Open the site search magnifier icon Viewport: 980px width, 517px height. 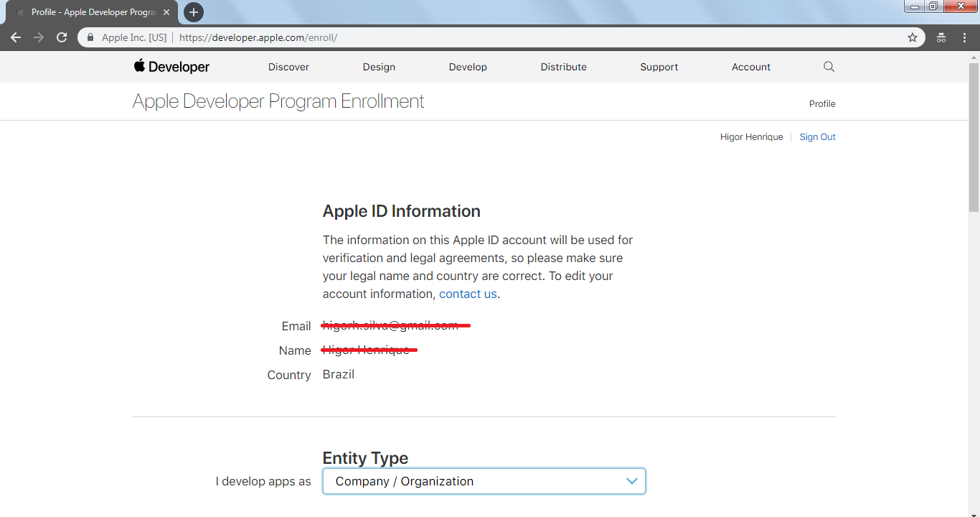coord(829,67)
